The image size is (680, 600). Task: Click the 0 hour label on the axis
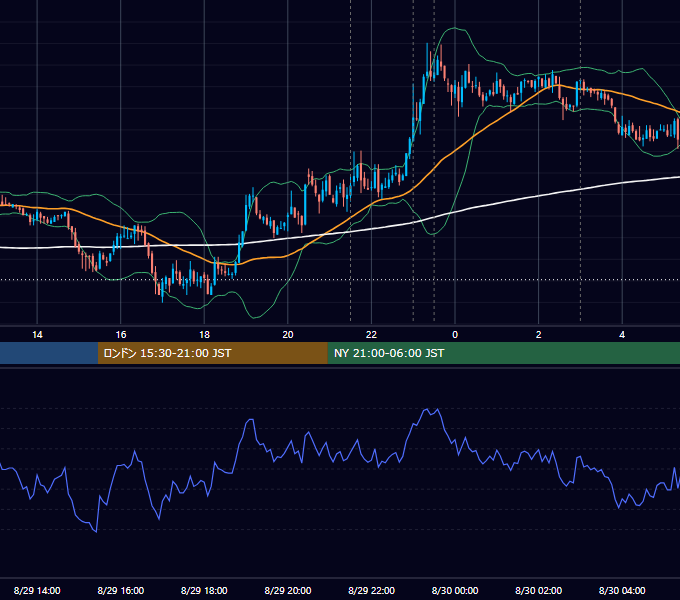tap(455, 335)
